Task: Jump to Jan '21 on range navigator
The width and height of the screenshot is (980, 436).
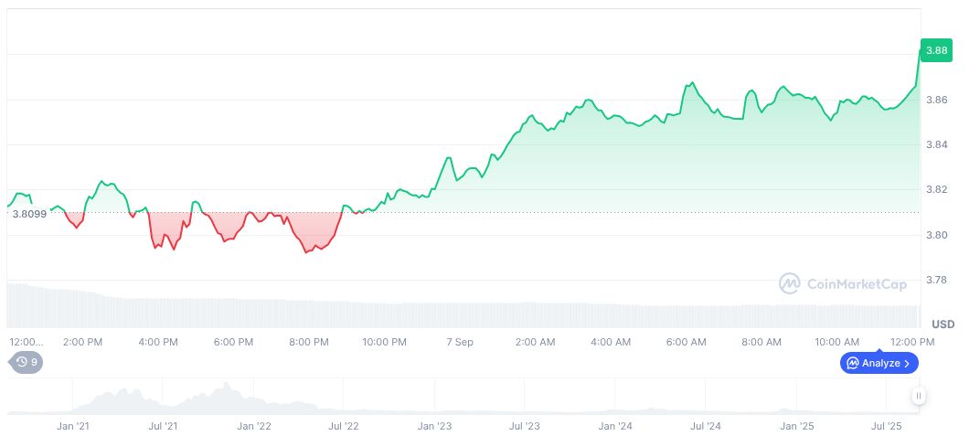Action: (72, 426)
